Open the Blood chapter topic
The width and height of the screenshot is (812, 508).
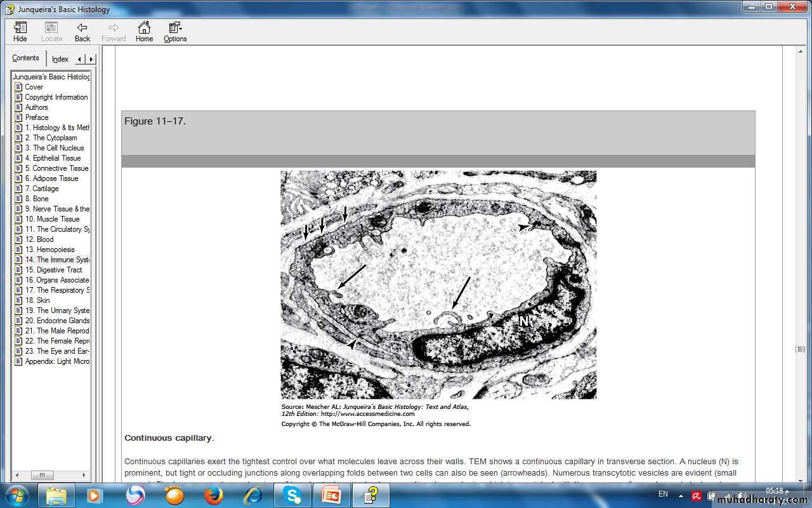click(x=45, y=239)
